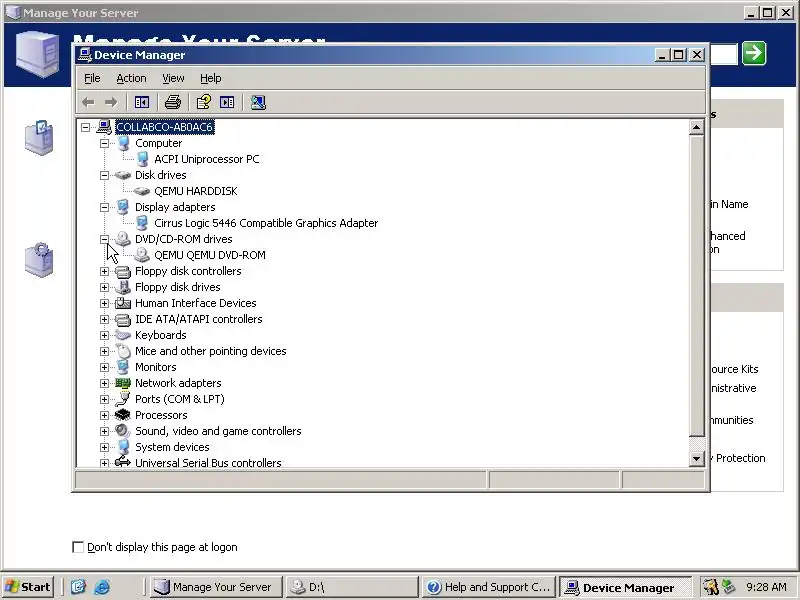Click the Start button
Image resolution: width=800 pixels, height=600 pixels.
click(28, 587)
